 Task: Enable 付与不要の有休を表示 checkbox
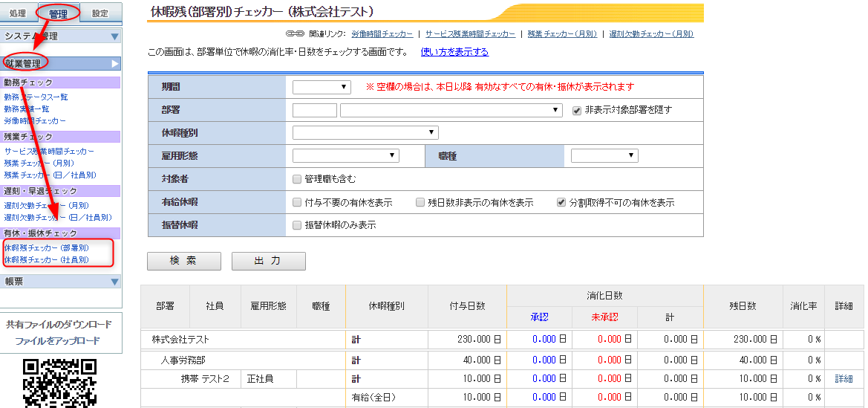pos(297,202)
